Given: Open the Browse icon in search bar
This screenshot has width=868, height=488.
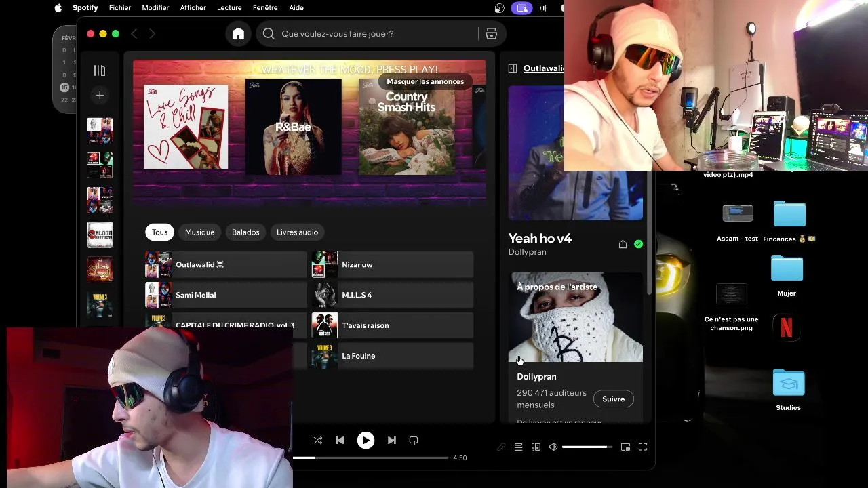Looking at the screenshot, I should point(491,34).
